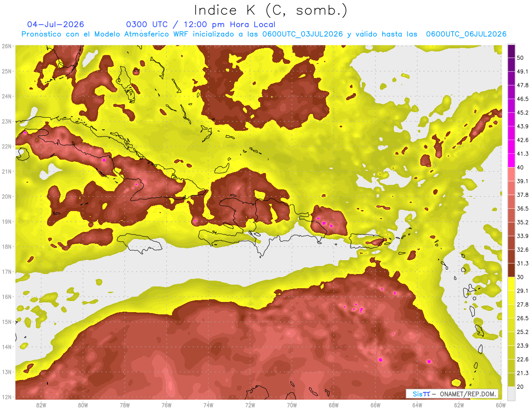Click the 41.3 value on the color scale
This screenshot has height=411, width=532.
[x=523, y=154]
